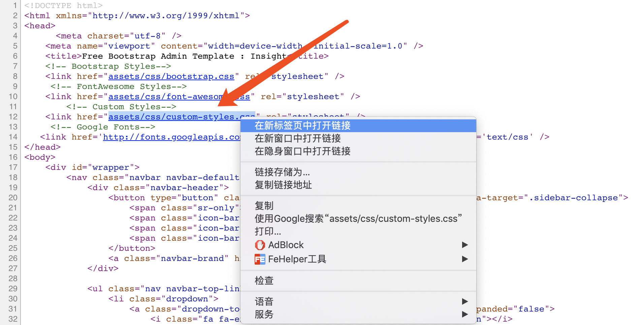This screenshot has height=325, width=644.
Task: Click line number 32 in the gutter
Action: click(x=13, y=319)
